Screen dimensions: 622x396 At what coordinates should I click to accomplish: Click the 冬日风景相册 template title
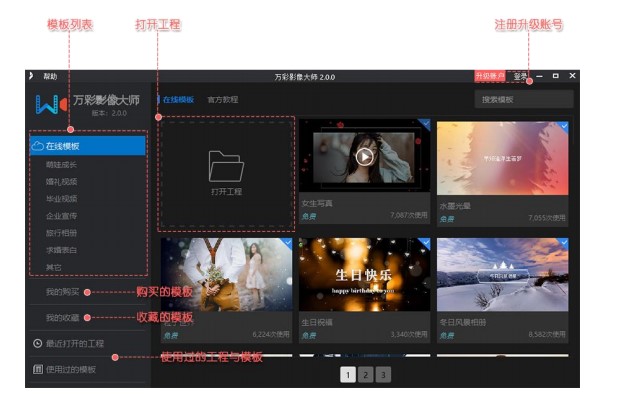tap(463, 322)
